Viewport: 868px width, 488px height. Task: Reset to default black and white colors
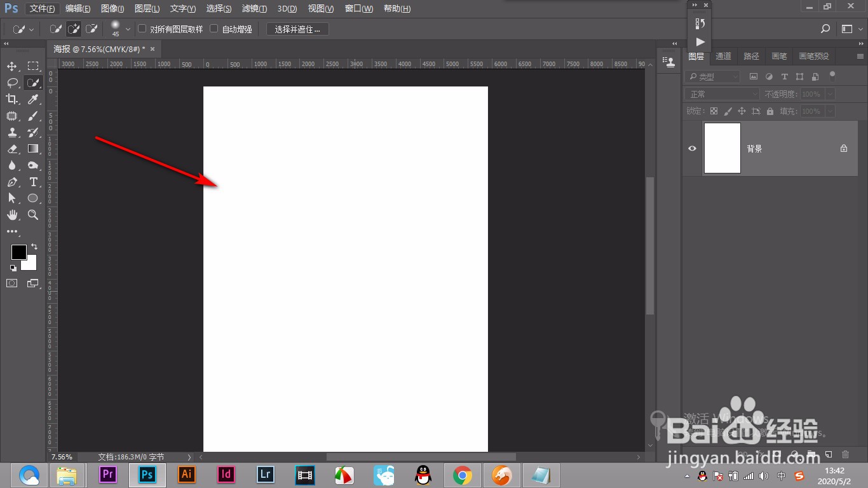tap(13, 268)
